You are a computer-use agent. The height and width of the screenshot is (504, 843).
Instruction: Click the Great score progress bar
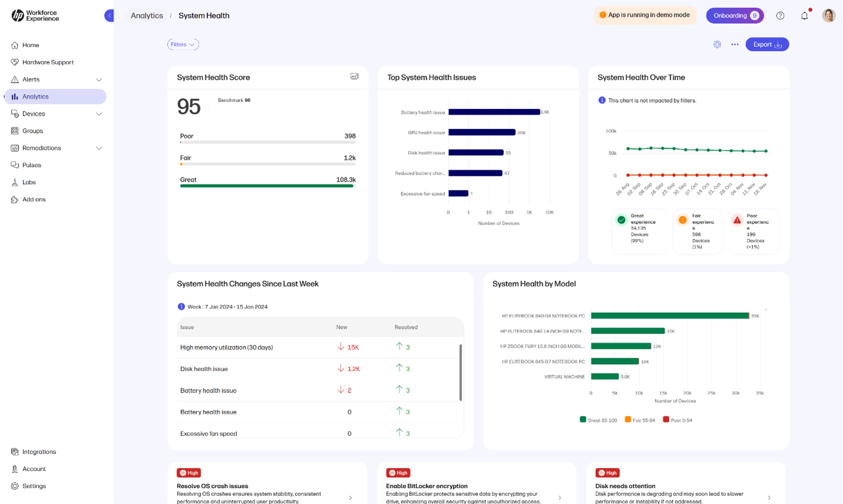click(266, 186)
